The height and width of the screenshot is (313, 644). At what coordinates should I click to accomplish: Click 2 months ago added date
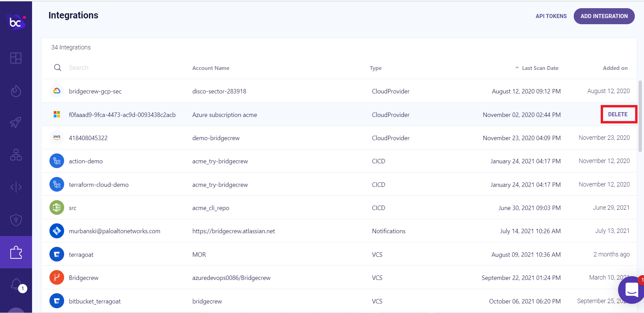[611, 254]
